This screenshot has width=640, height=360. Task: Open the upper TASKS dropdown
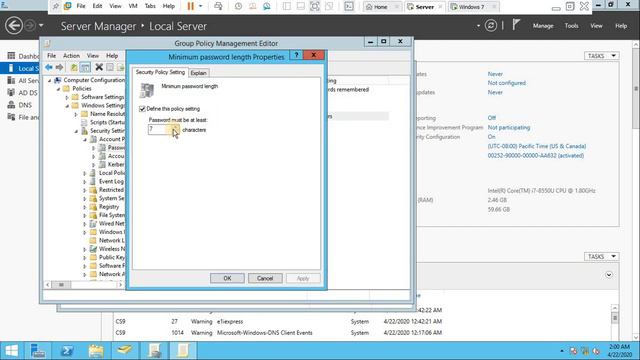(602, 56)
